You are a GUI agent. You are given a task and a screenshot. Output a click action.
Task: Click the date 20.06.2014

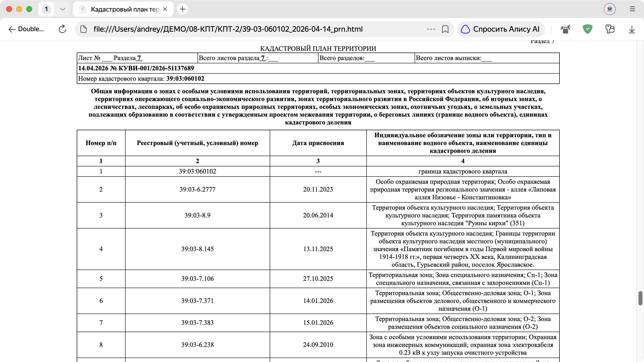point(318,215)
